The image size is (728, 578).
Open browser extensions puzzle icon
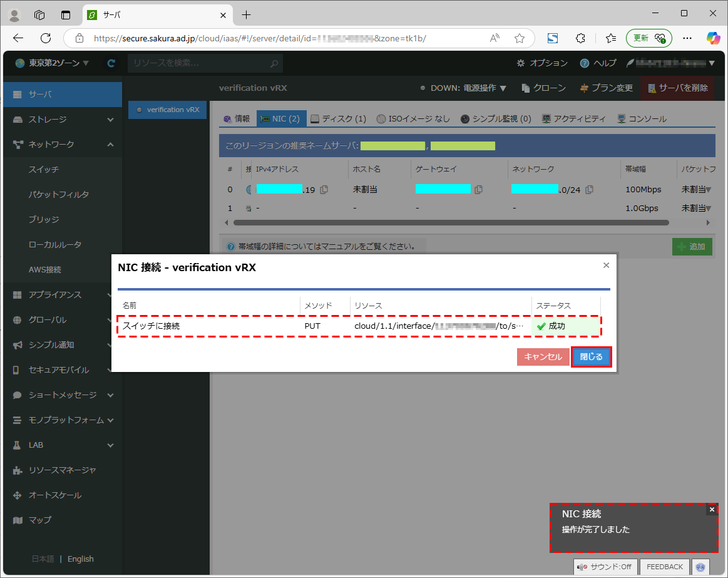point(580,38)
